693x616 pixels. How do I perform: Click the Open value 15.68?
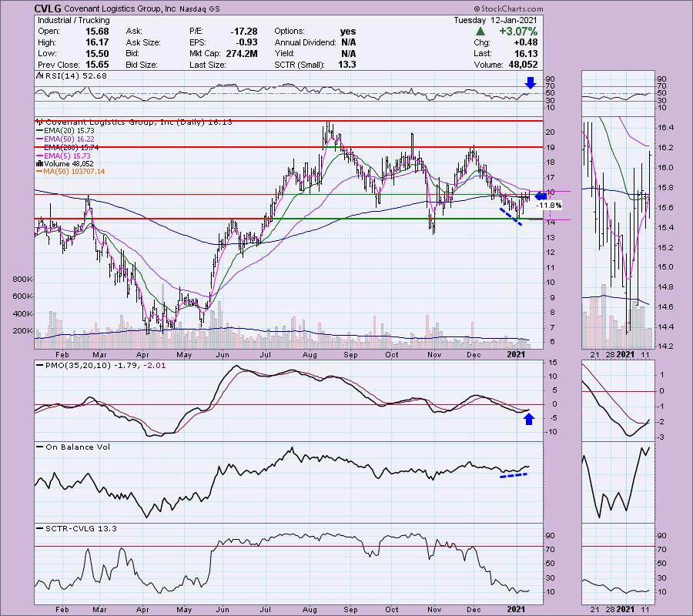97,32
